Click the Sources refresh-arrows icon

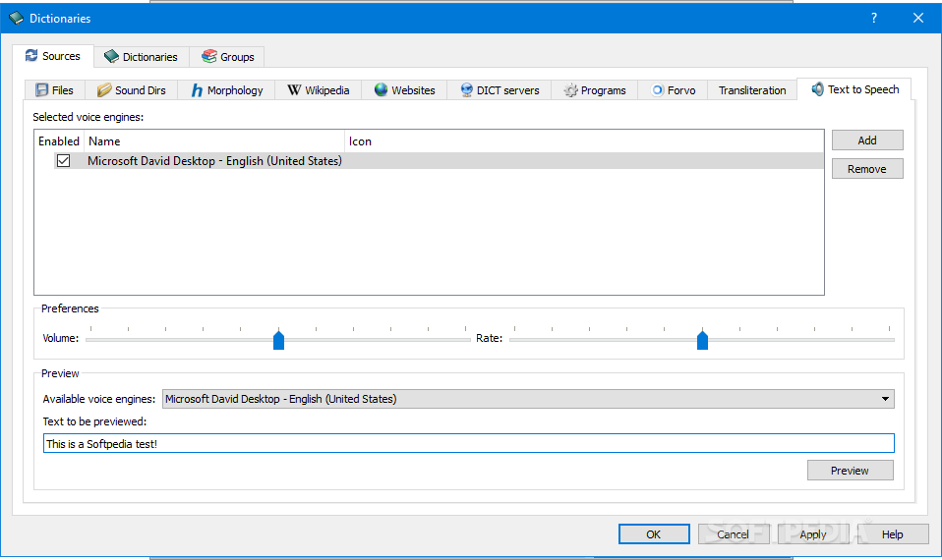click(31, 56)
